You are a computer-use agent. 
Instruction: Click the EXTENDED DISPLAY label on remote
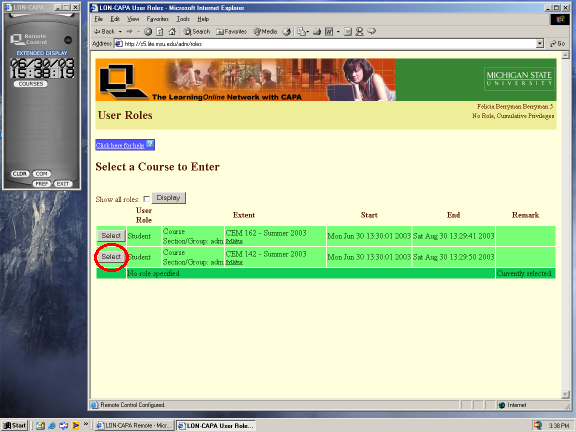pos(42,53)
